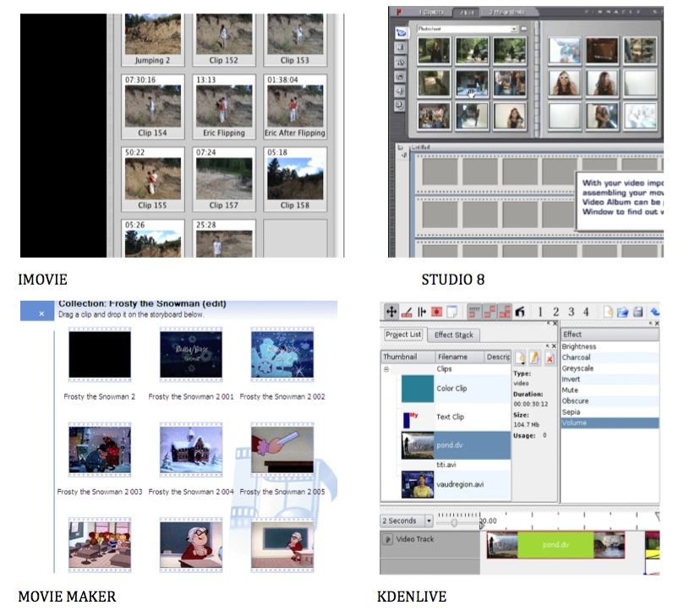Select the pond.dv clip in project list
Screen dimensions: 695x616
tap(456, 445)
